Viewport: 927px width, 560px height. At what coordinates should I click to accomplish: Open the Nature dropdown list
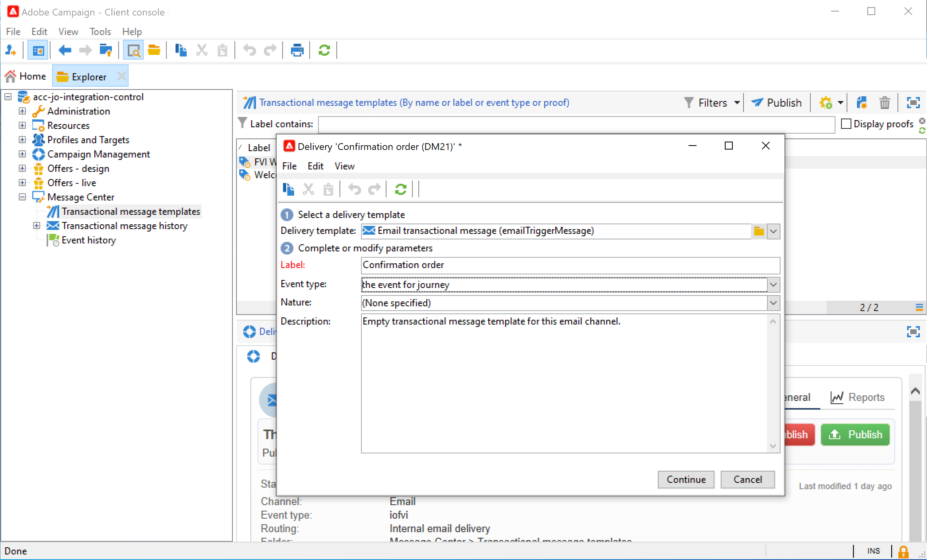coord(773,303)
